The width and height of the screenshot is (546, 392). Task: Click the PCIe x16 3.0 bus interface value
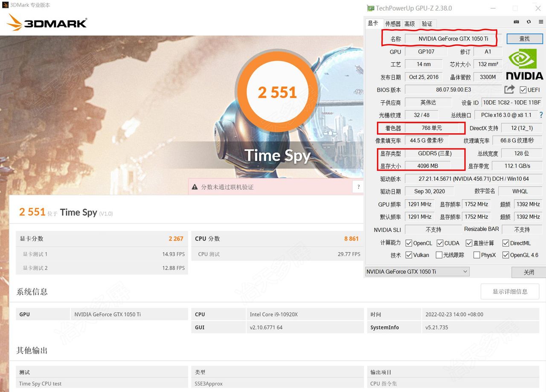[x=506, y=115]
